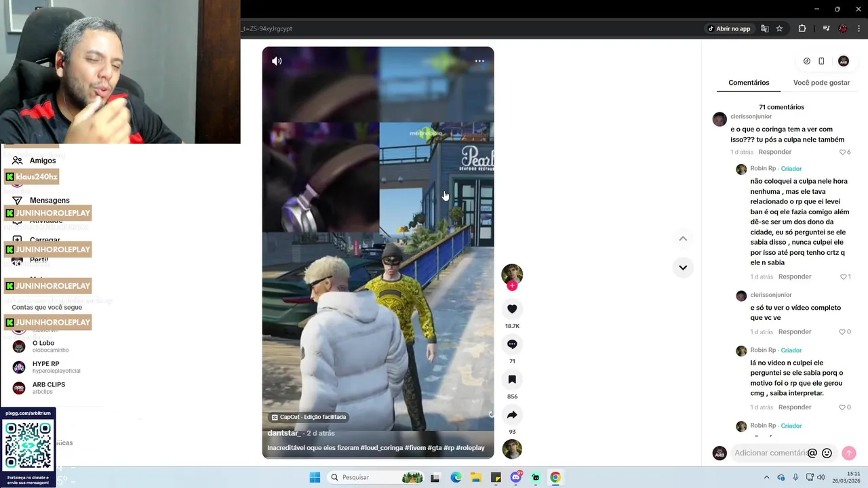Bookmark the video with the save icon
The height and width of the screenshot is (488, 868).
pyautogui.click(x=512, y=380)
